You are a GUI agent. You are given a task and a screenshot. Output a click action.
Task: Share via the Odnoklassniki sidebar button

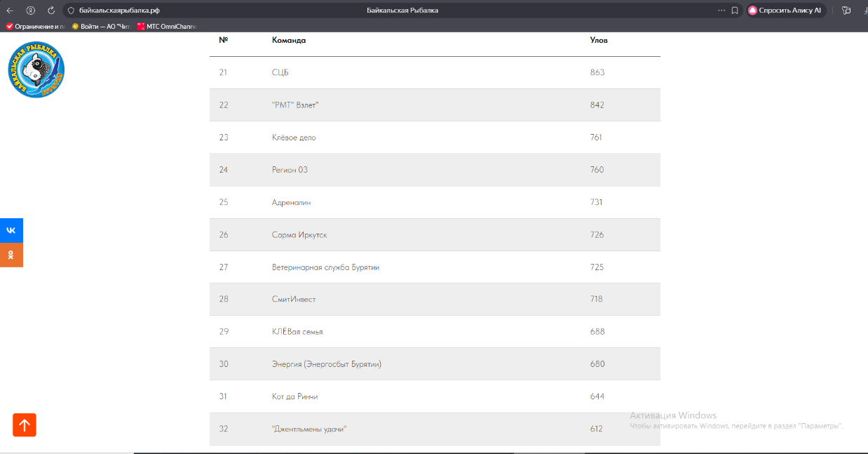pos(11,255)
